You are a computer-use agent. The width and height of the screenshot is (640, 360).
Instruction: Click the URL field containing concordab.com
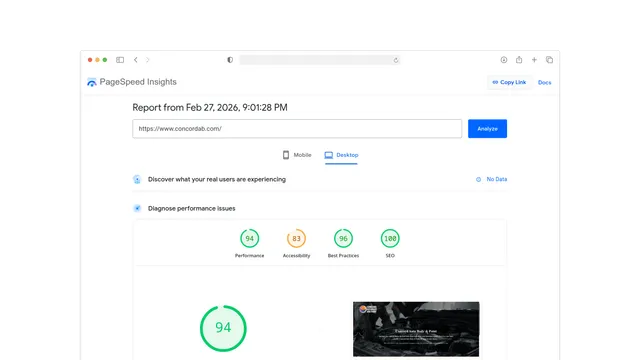point(297,129)
